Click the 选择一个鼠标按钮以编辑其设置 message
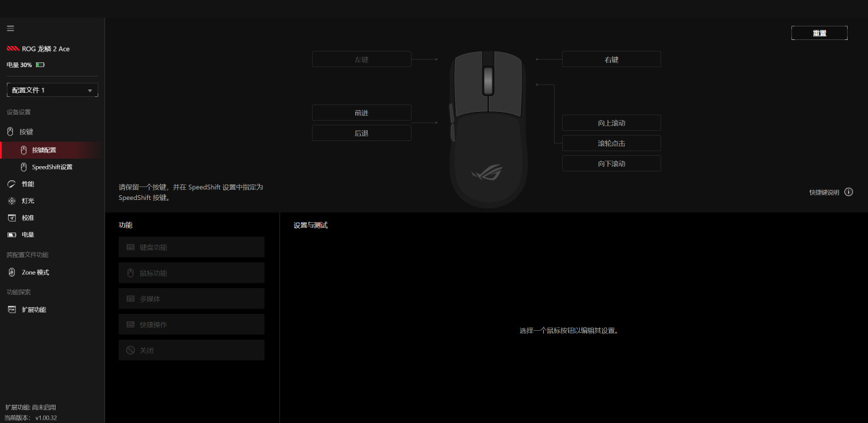The height and width of the screenshot is (423, 868). pyautogui.click(x=569, y=331)
